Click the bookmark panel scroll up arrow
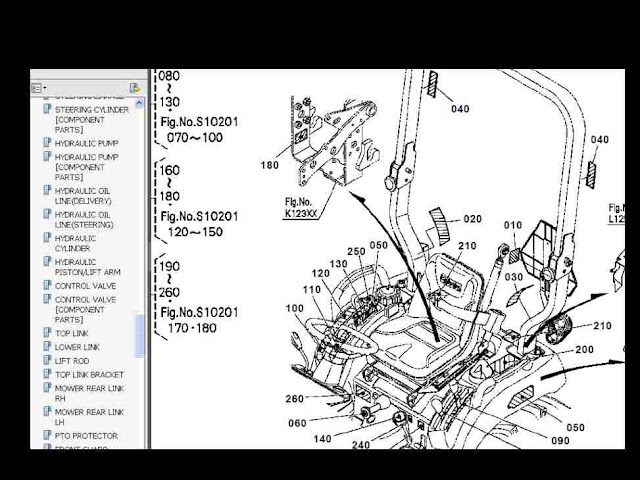640x480 pixels. click(139, 103)
